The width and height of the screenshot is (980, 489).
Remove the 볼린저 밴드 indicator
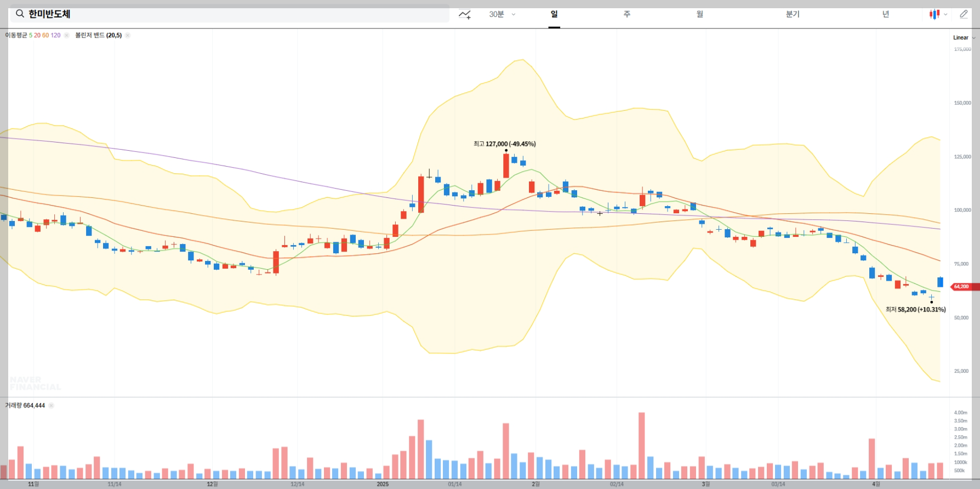(x=127, y=35)
